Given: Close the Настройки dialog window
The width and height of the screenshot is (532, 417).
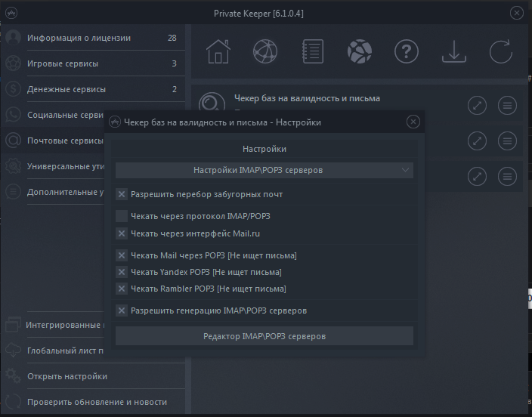Looking at the screenshot, I should point(413,122).
